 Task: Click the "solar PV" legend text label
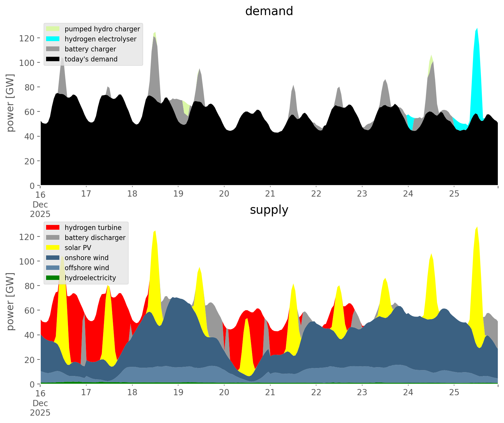tap(78, 248)
